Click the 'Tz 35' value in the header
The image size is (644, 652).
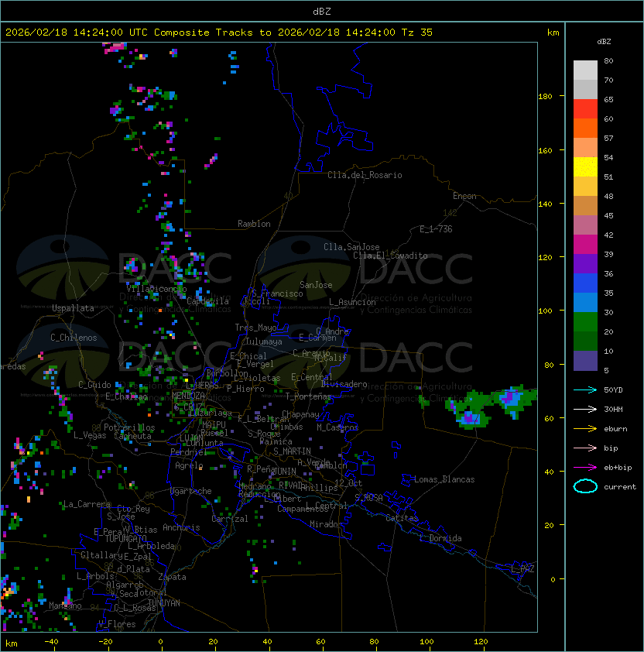417,33
